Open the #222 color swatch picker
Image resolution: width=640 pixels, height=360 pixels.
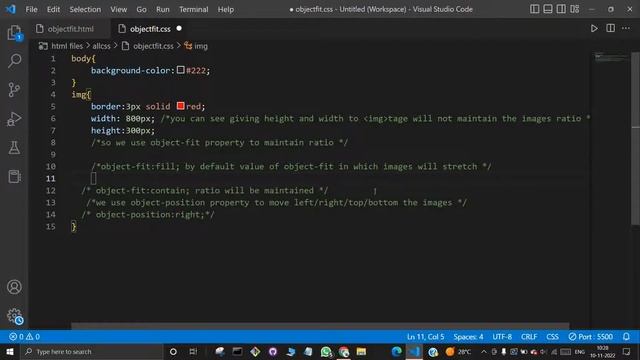tap(181, 70)
